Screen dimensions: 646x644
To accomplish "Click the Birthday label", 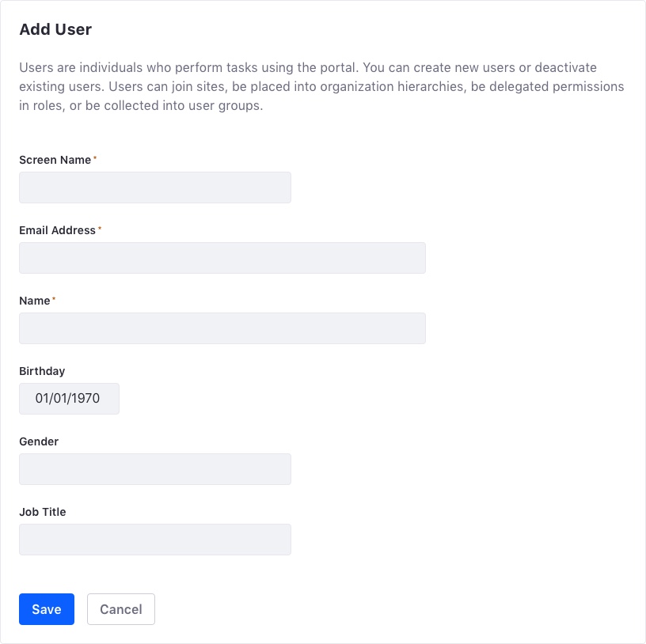I will tap(42, 371).
